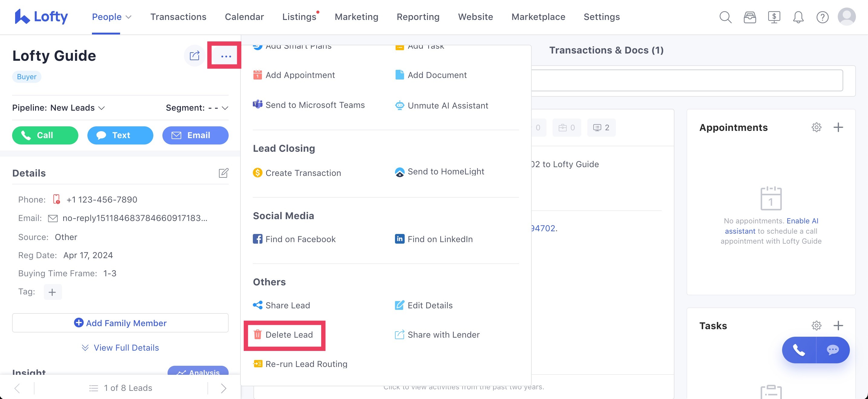Open floating chat bubble button
Image resolution: width=868 pixels, height=399 pixels.
click(x=833, y=350)
